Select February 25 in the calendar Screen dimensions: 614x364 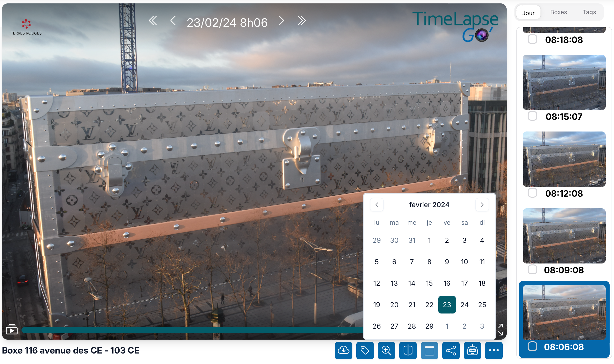[x=482, y=305]
